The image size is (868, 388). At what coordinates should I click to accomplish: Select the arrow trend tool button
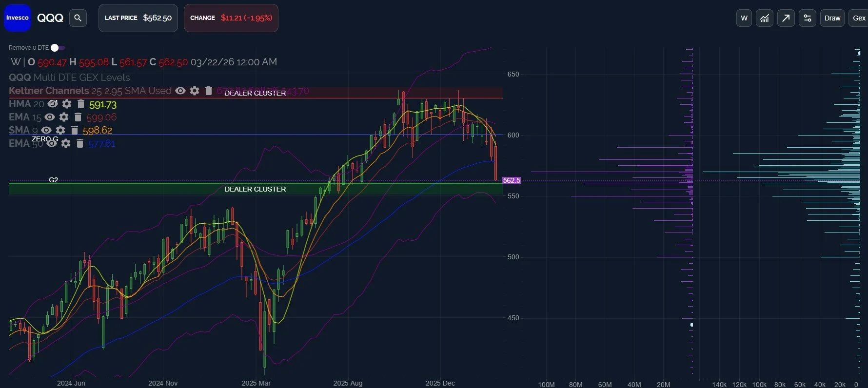pos(786,18)
